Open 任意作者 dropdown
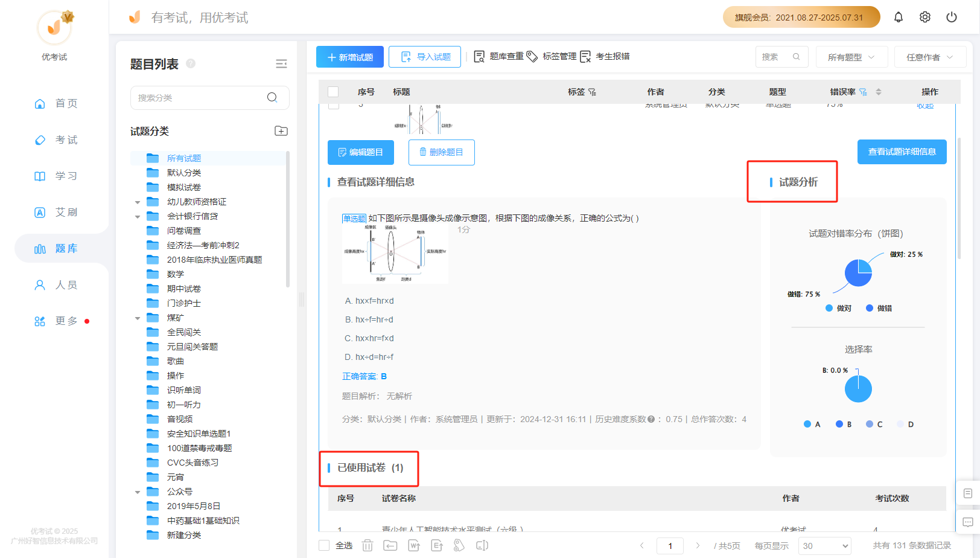This screenshot has height=558, width=980. click(x=930, y=57)
